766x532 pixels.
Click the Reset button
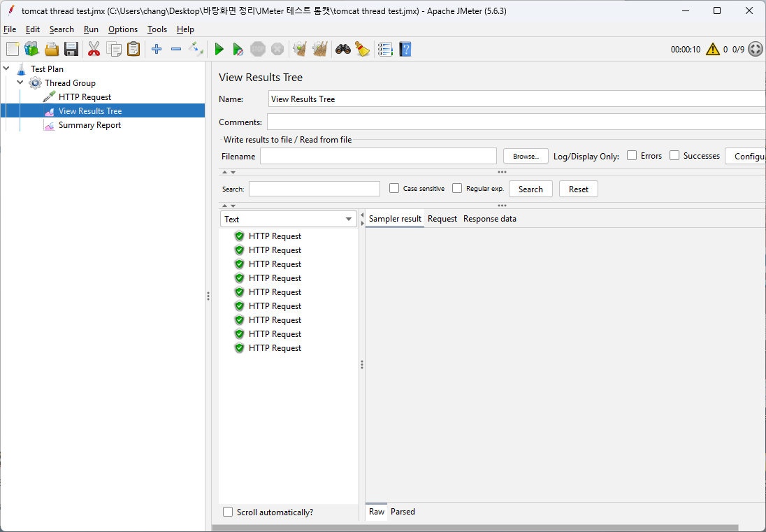(x=579, y=189)
